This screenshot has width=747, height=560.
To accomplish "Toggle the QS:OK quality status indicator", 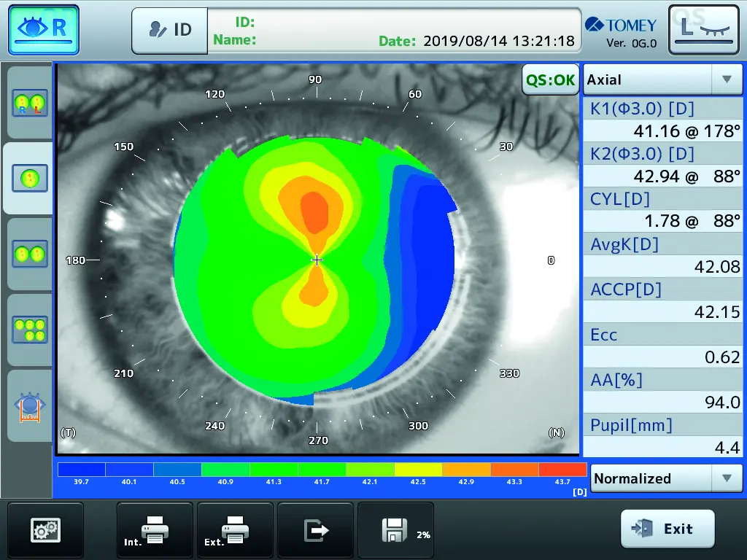I will click(x=551, y=79).
